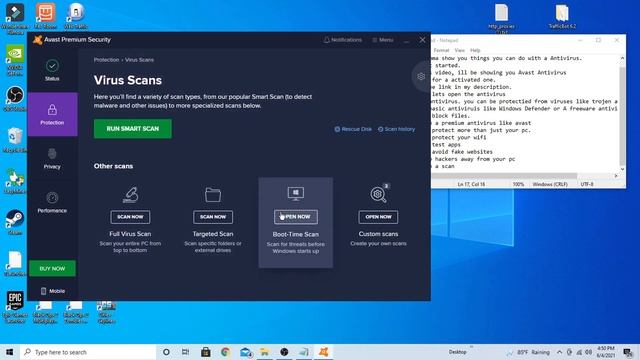Open Boot-Time Scan with OPEN NOW
This screenshot has height=360, width=640.
[296, 217]
